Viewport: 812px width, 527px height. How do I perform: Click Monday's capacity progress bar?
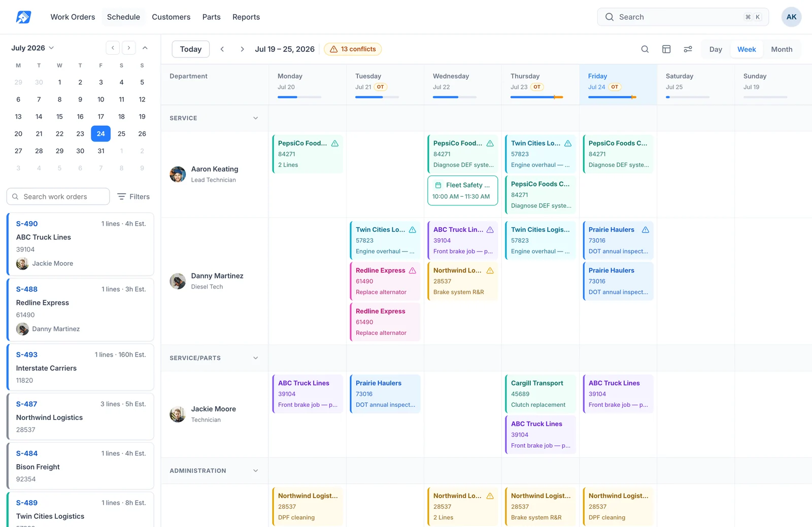(299, 97)
